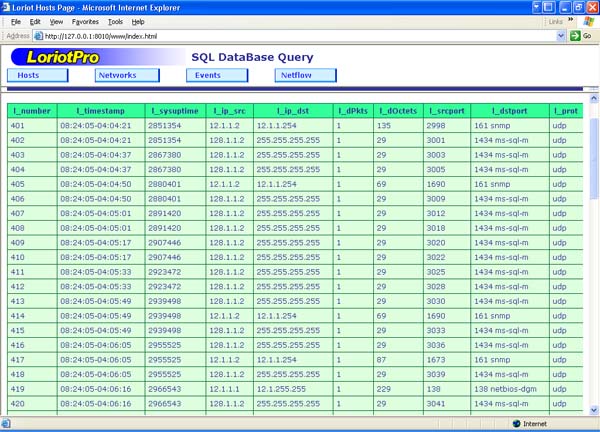
Task: Click the Internet zone globe in status bar
Action: (x=515, y=424)
